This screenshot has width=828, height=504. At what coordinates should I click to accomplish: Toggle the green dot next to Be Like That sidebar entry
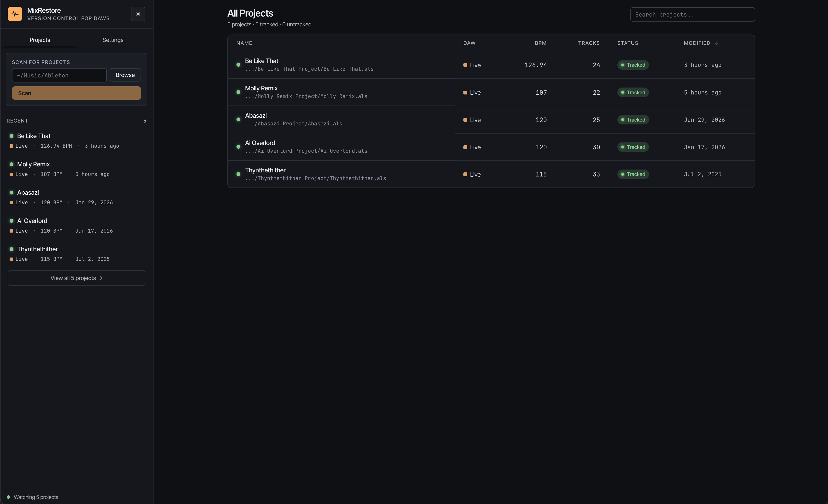click(x=11, y=136)
